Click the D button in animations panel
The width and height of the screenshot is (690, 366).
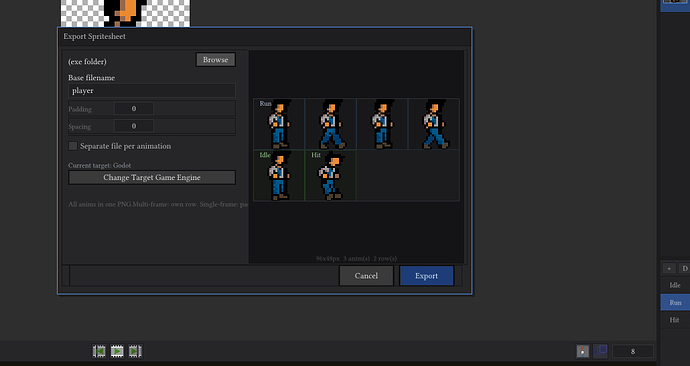coord(684,268)
